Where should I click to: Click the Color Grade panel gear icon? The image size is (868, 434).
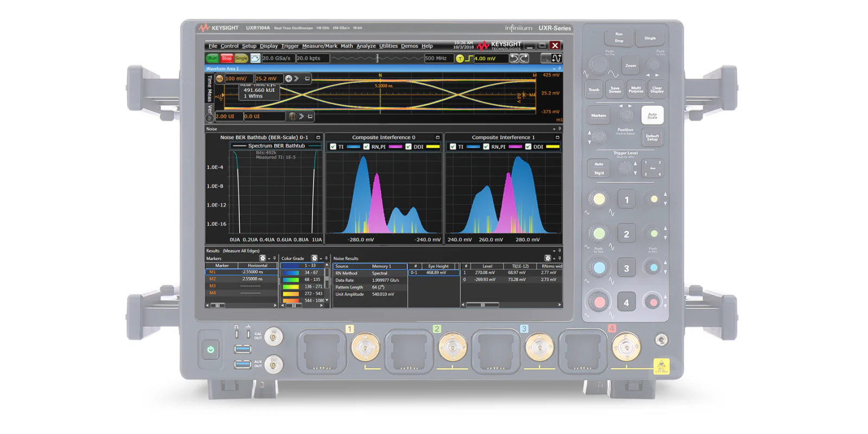[314, 258]
